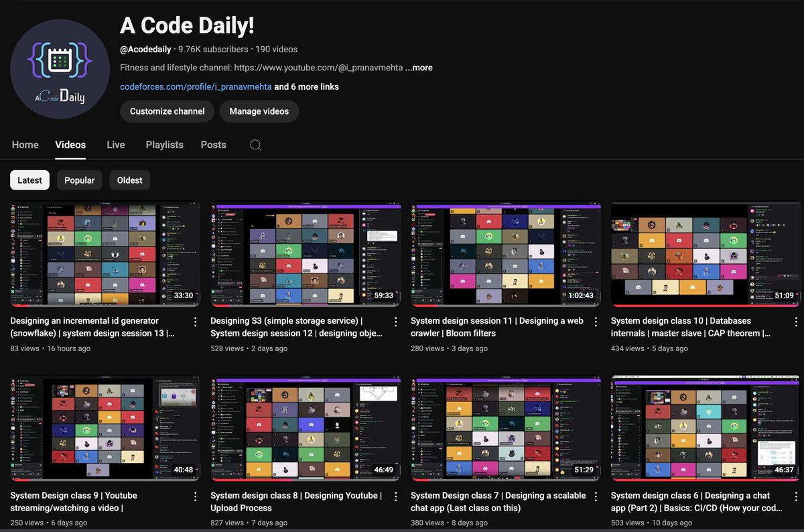This screenshot has height=532, width=804.
Task: Open options menu on the web crawler video
Action: pos(596,322)
